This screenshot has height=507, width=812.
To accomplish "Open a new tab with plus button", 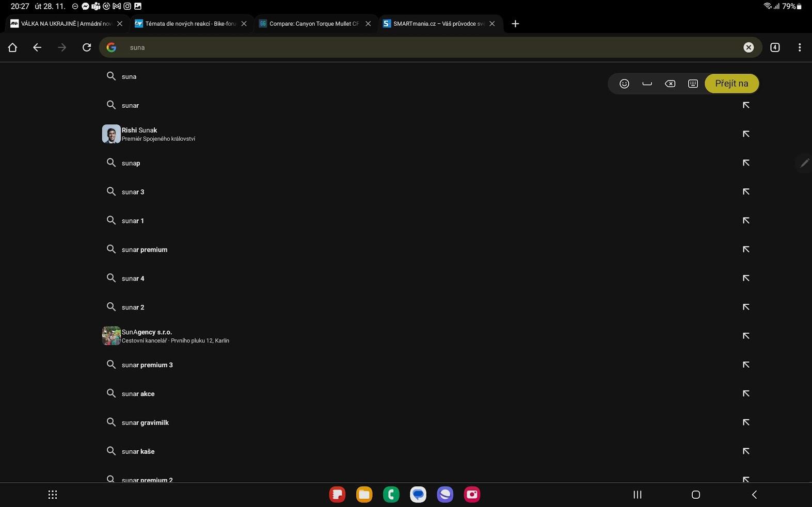I will (x=515, y=24).
